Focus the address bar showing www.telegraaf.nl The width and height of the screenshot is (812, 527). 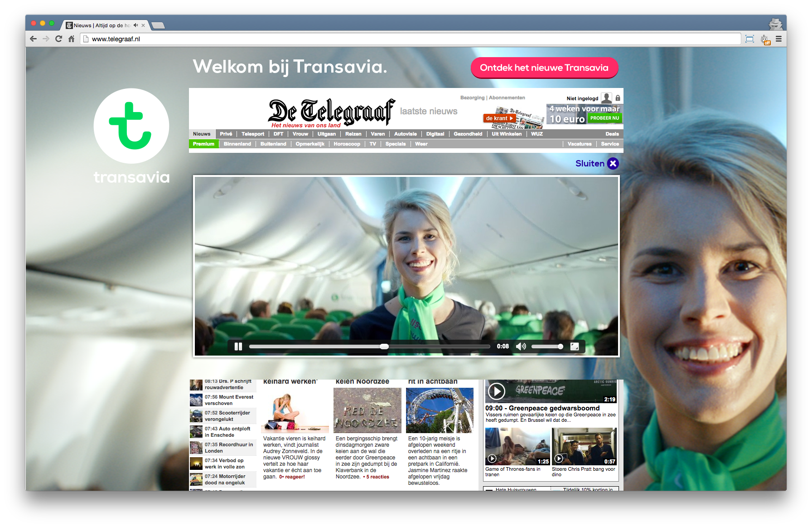click(x=411, y=39)
